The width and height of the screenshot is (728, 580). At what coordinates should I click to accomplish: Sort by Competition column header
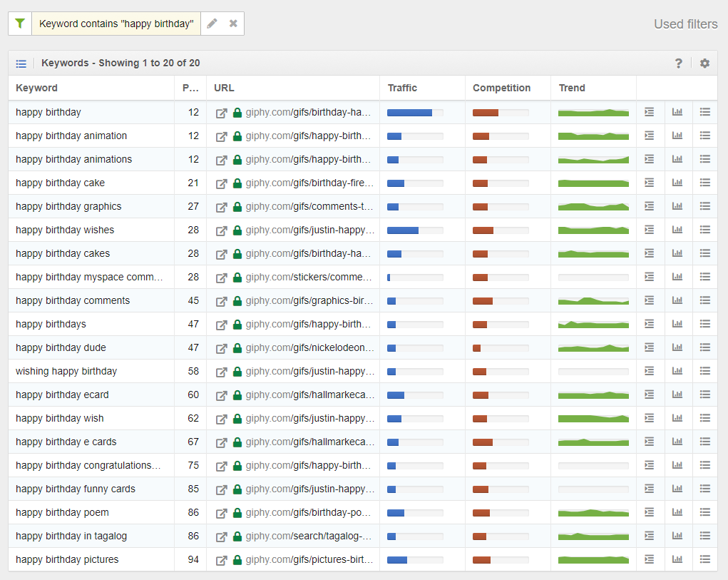coord(501,88)
